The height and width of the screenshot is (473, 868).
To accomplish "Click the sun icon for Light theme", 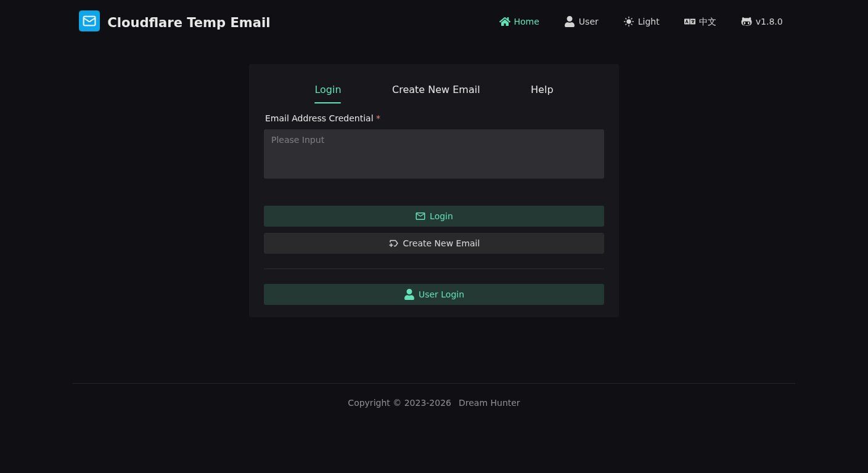I will point(629,22).
